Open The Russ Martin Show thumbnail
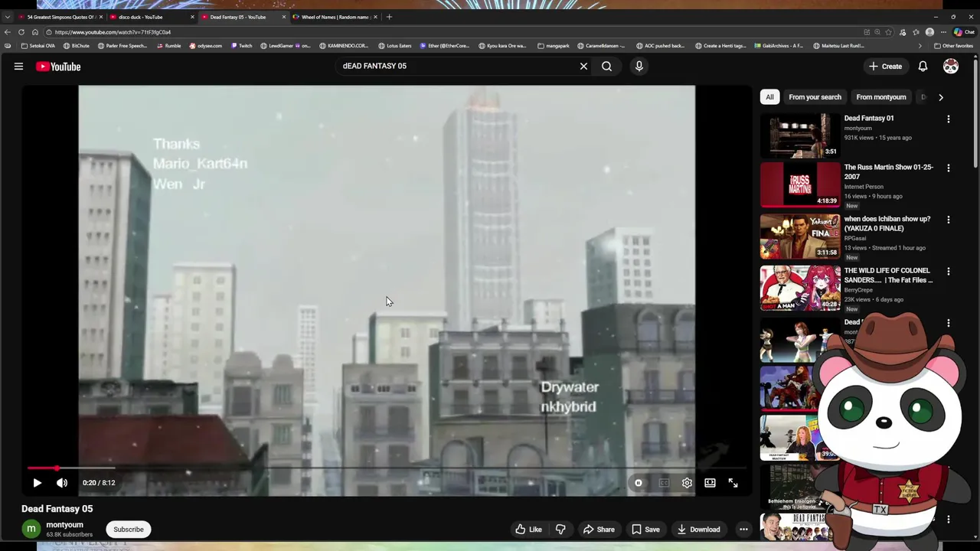The width and height of the screenshot is (980, 551). [800, 184]
